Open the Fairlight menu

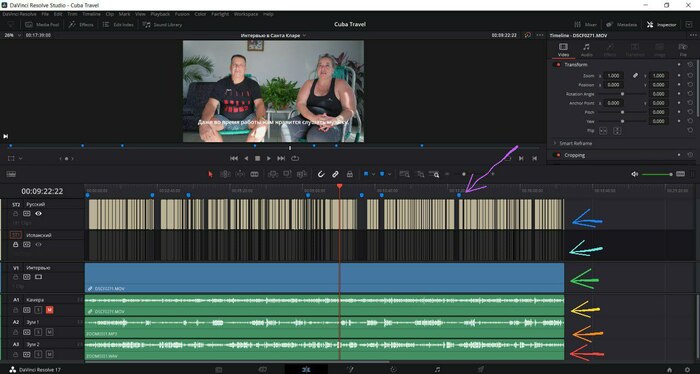coord(220,14)
